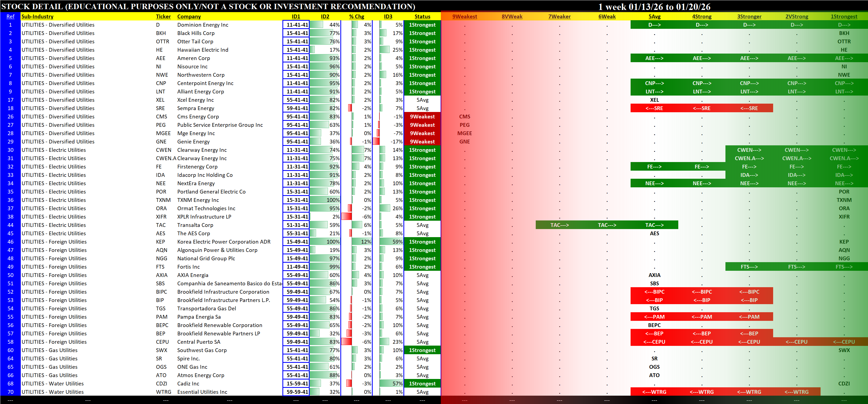868x404 pixels.
Task: Click the Company column header
Action: (x=189, y=16)
